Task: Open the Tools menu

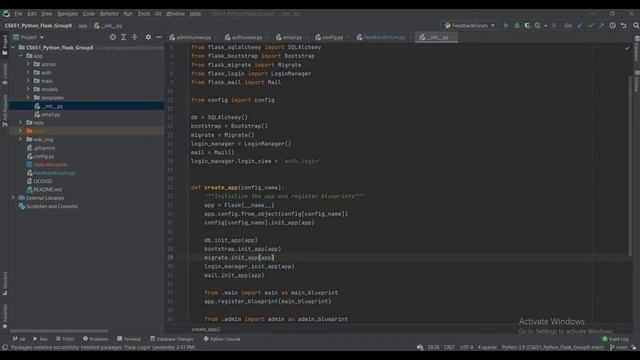Action: pyautogui.click(x=143, y=13)
